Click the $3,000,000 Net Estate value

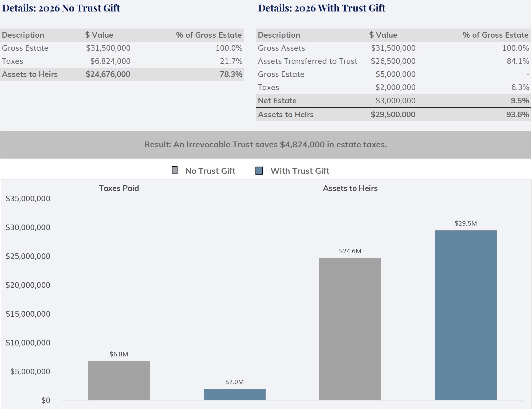pos(396,101)
